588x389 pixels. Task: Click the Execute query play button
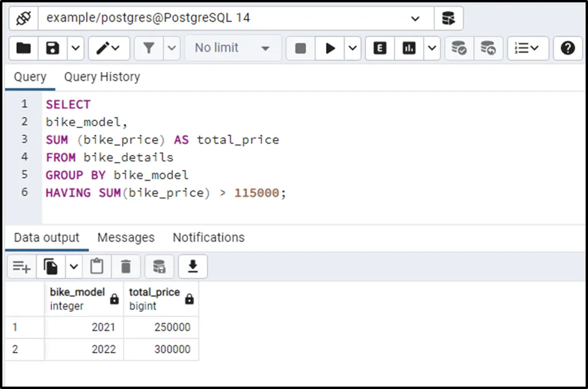[330, 48]
